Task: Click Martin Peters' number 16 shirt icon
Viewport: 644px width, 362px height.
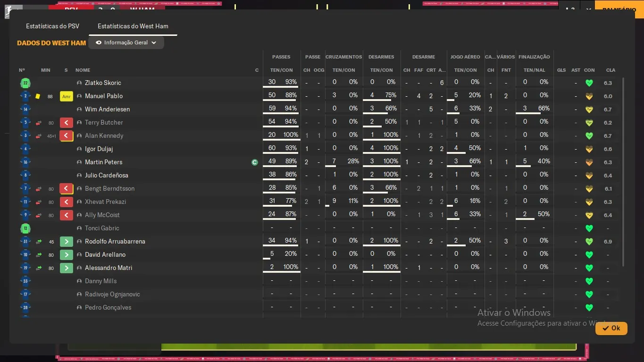Action: pyautogui.click(x=25, y=162)
